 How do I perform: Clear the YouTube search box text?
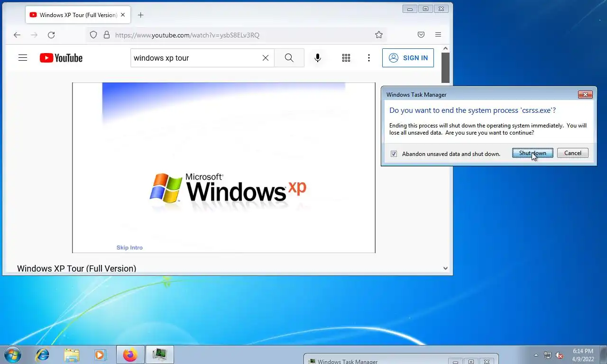pyautogui.click(x=266, y=58)
